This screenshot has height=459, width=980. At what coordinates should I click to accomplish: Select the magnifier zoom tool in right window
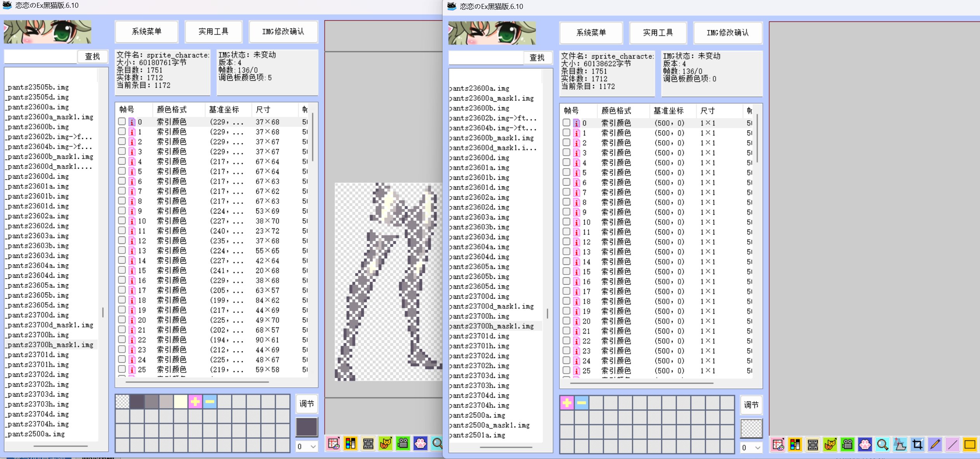883,445
